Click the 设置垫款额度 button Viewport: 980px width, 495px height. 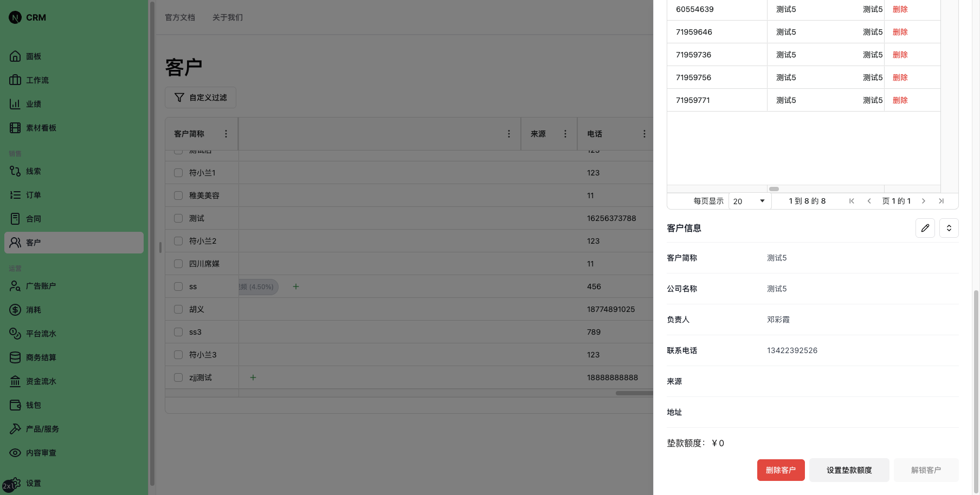click(849, 470)
